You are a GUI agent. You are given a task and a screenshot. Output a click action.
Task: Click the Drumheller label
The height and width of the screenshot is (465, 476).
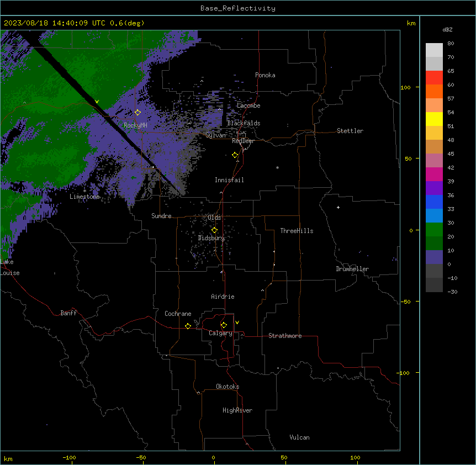[352, 269]
